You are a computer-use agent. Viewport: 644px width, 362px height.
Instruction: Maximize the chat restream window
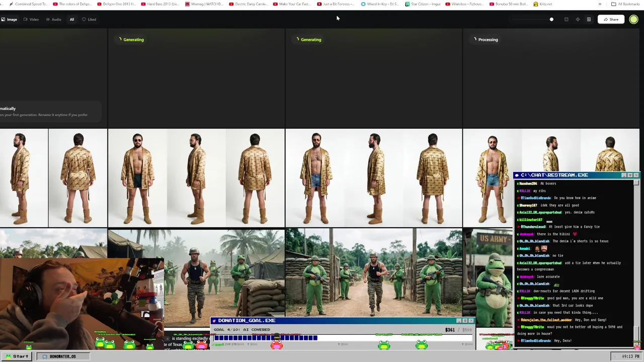click(x=630, y=175)
